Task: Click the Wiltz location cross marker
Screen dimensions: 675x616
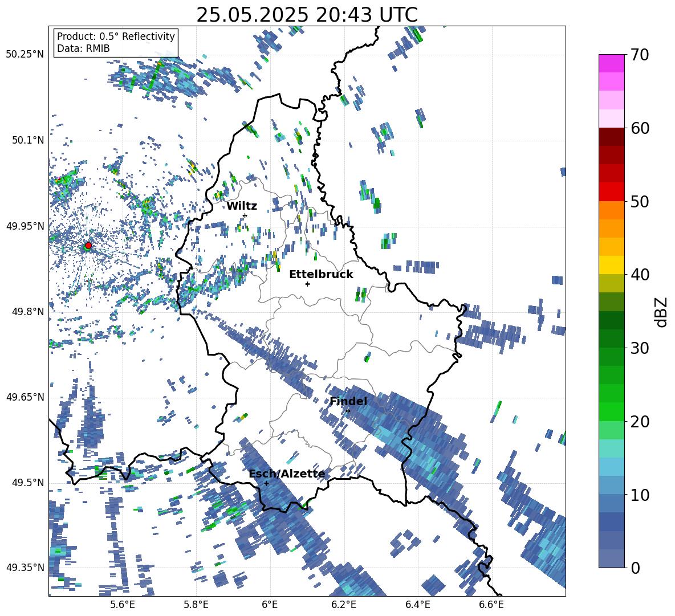Action: coord(245,215)
